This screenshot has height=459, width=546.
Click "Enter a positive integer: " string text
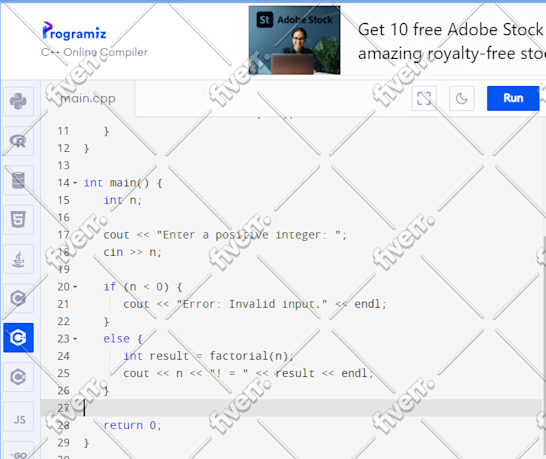(x=249, y=235)
